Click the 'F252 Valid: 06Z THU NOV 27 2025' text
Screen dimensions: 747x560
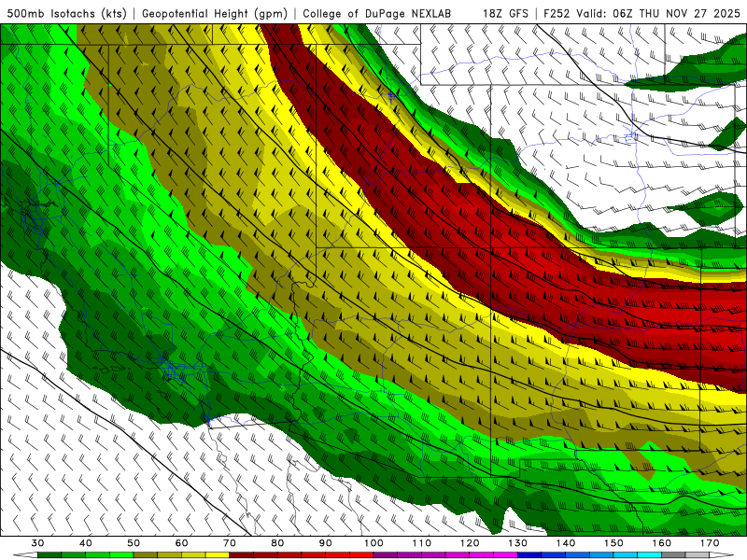tap(641, 13)
